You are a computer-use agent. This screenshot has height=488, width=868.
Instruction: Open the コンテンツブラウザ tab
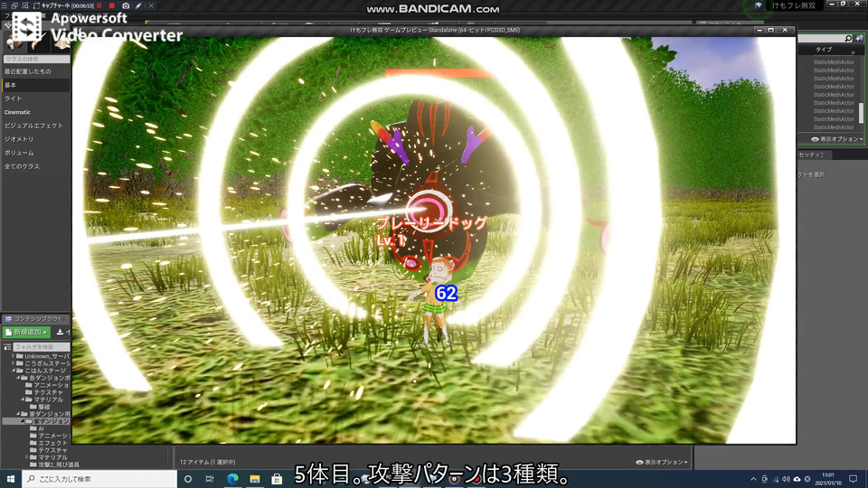tap(34, 319)
